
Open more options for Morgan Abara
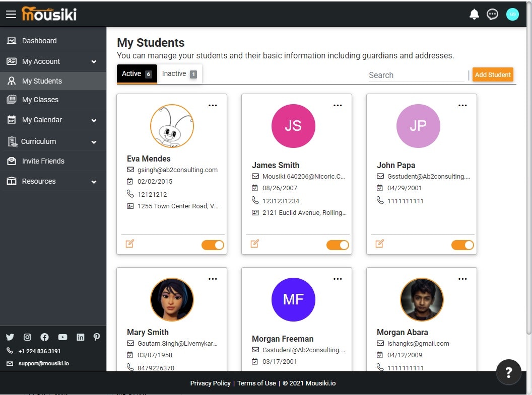(x=462, y=279)
